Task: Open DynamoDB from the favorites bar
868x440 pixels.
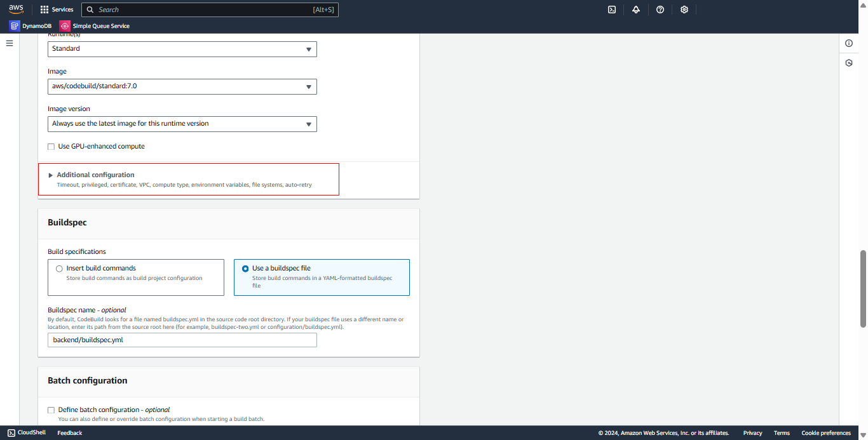Action: pos(38,26)
